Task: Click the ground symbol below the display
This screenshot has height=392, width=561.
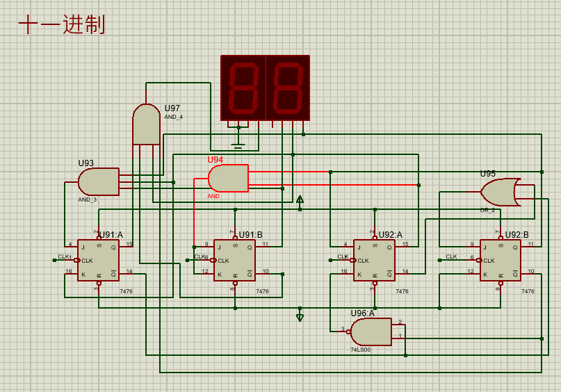Action: 238,145
